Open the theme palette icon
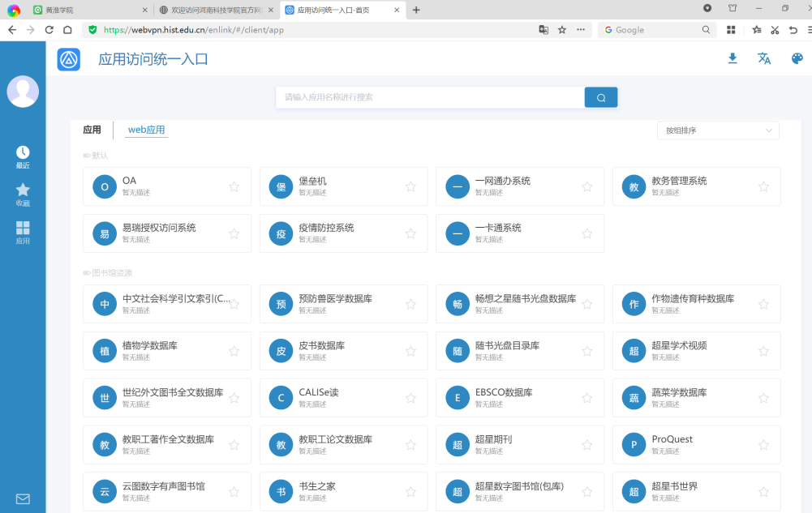 coord(797,58)
